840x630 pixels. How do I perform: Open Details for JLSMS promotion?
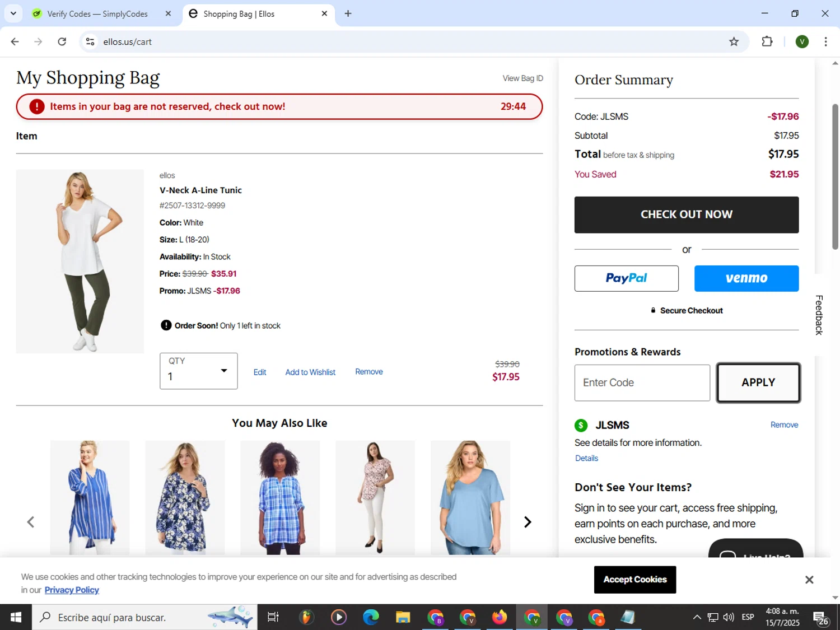pos(586,458)
